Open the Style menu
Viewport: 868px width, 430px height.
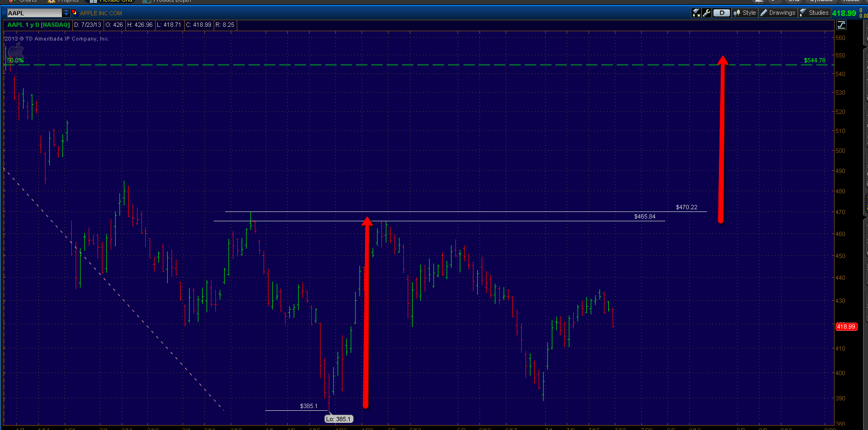[745, 13]
